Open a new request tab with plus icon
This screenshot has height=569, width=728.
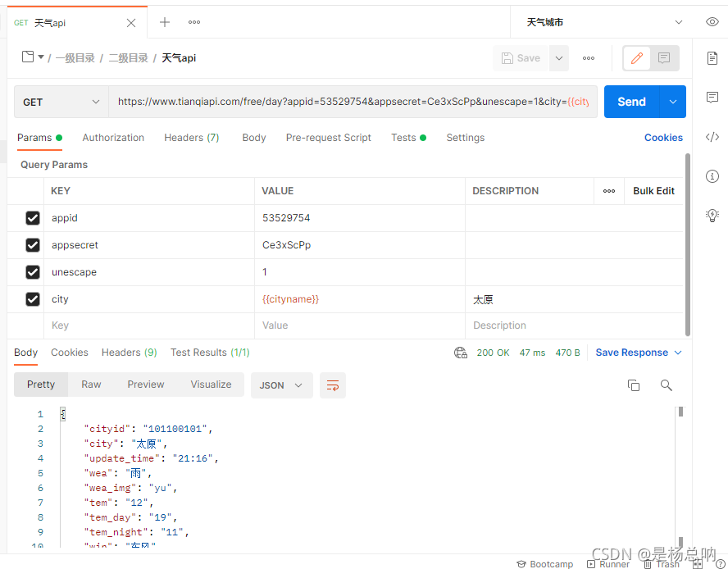point(164,22)
